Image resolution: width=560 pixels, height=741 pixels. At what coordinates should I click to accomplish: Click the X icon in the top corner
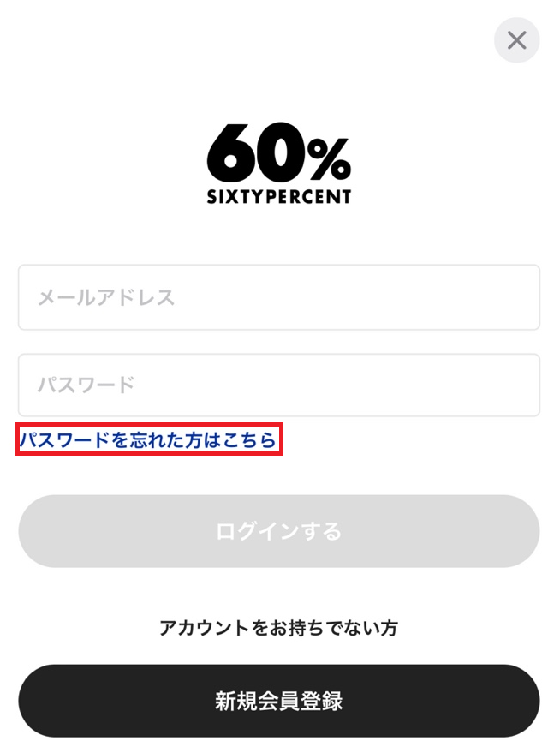point(516,40)
